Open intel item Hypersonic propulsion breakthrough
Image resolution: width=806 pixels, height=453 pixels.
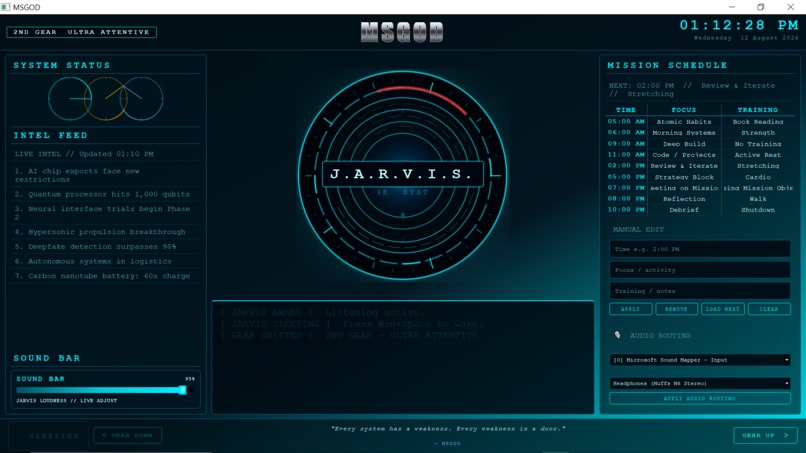point(106,232)
